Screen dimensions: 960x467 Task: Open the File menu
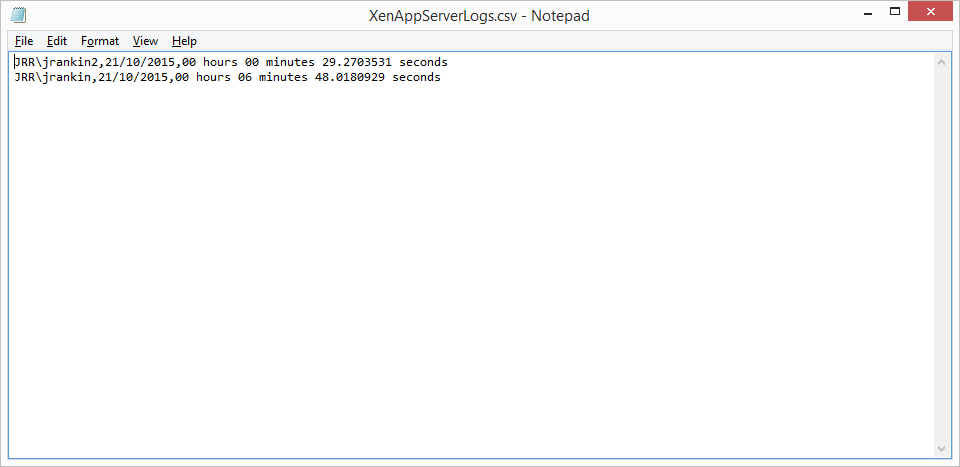(x=24, y=41)
